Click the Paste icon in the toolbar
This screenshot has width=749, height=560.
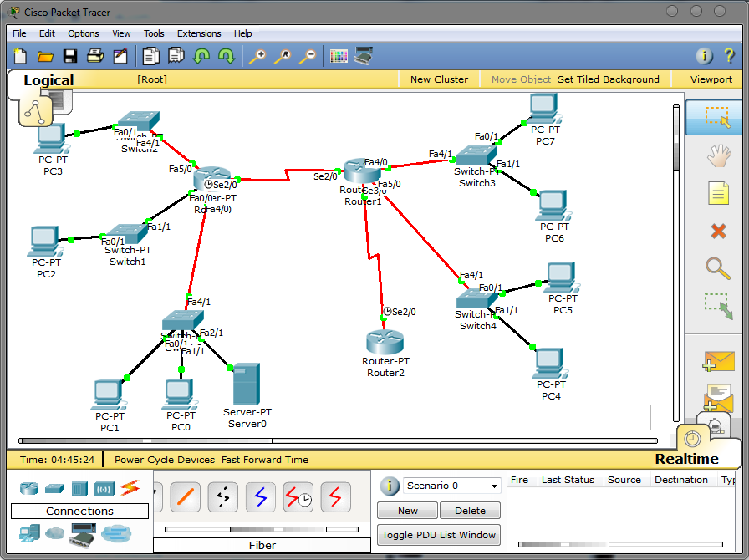point(176,56)
